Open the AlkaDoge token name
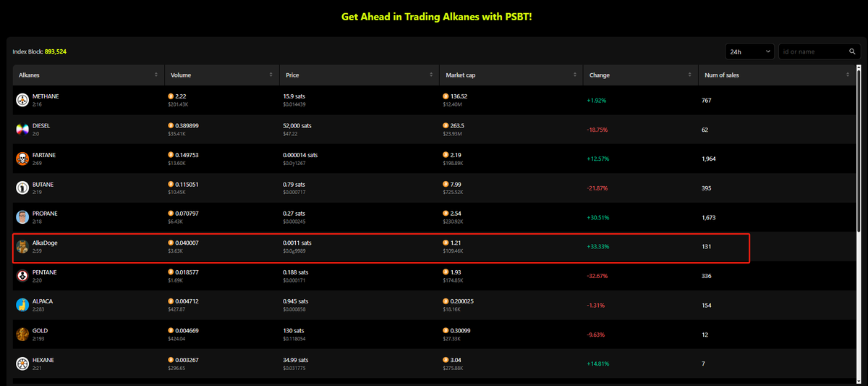Viewport: 868px width, 386px height. [45, 243]
